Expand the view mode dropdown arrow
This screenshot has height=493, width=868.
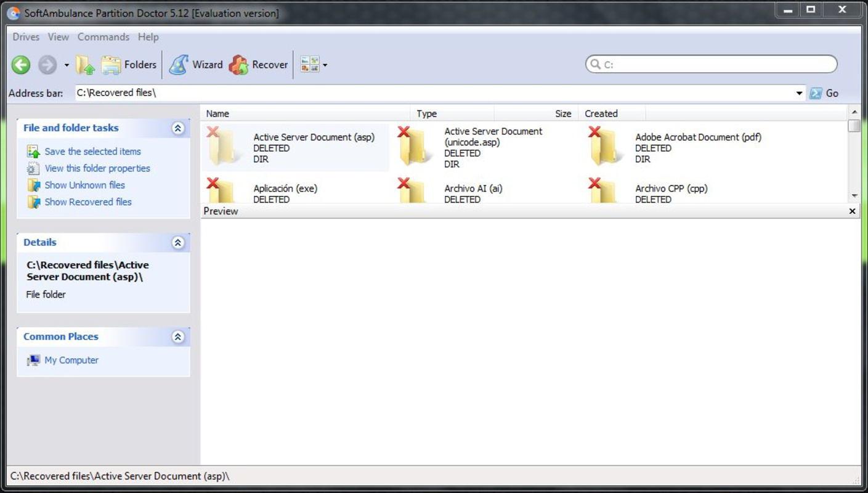tap(325, 65)
